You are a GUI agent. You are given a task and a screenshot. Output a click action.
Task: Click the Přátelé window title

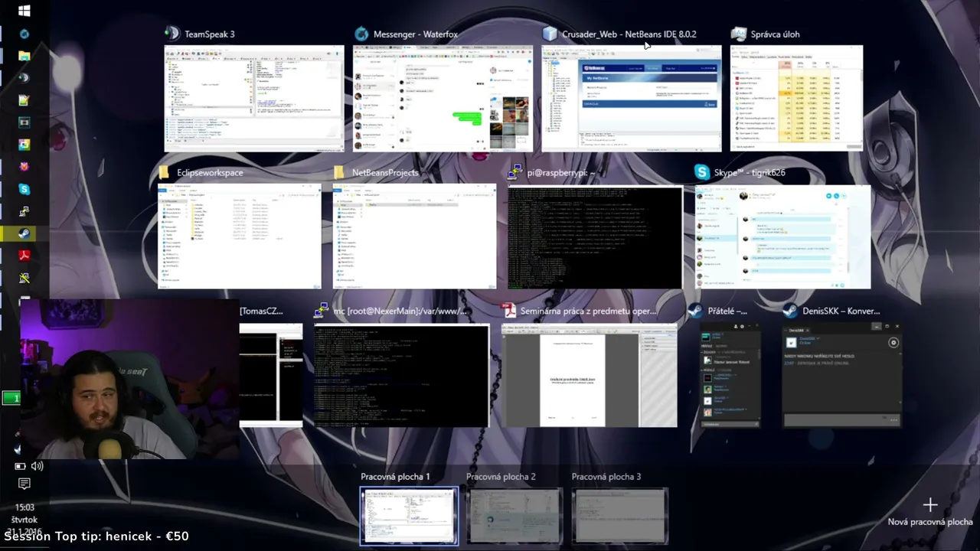727,311
